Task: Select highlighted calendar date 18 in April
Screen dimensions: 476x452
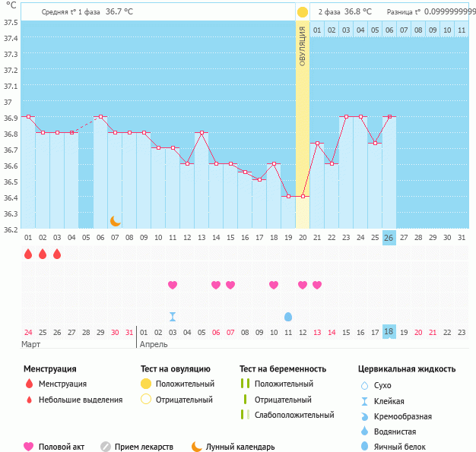Action: [389, 332]
